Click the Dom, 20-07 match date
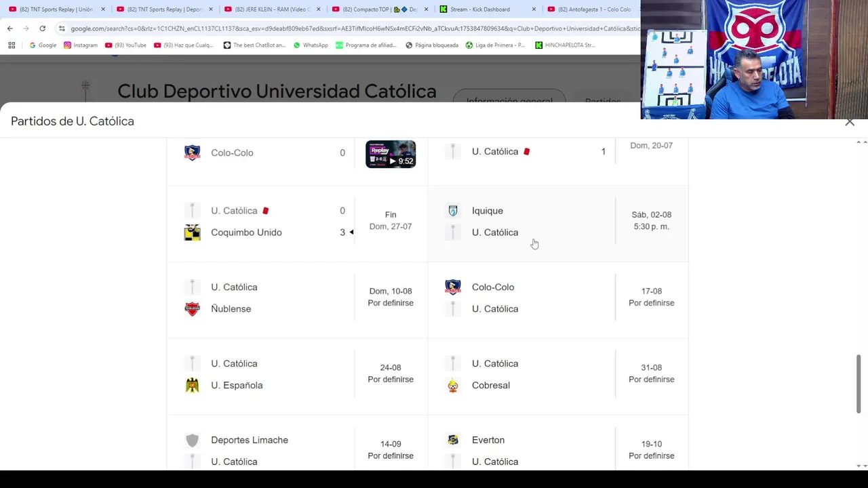The image size is (868, 488). pyautogui.click(x=652, y=146)
